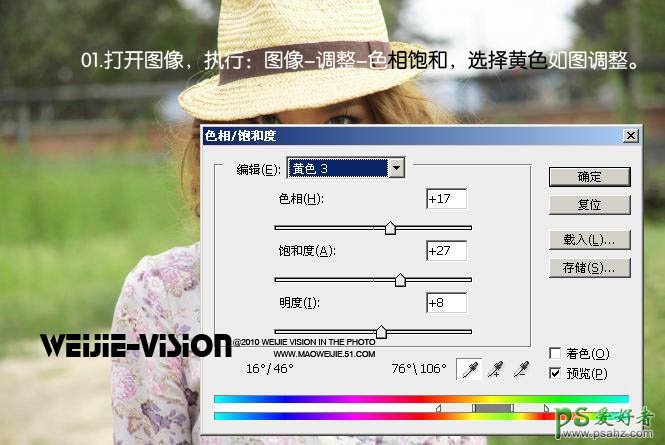Enable the 着色(O) colorize checkbox

[x=555, y=354]
